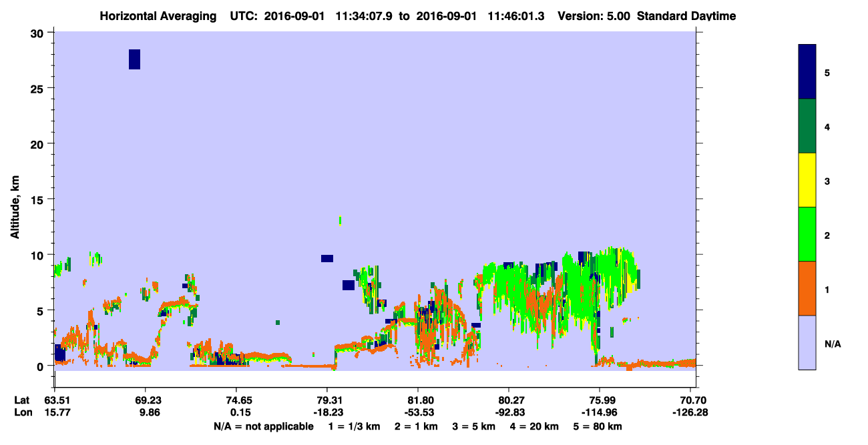The width and height of the screenshot is (868, 445).
Task: Click the 'Lon' row label
Action: pos(22,412)
